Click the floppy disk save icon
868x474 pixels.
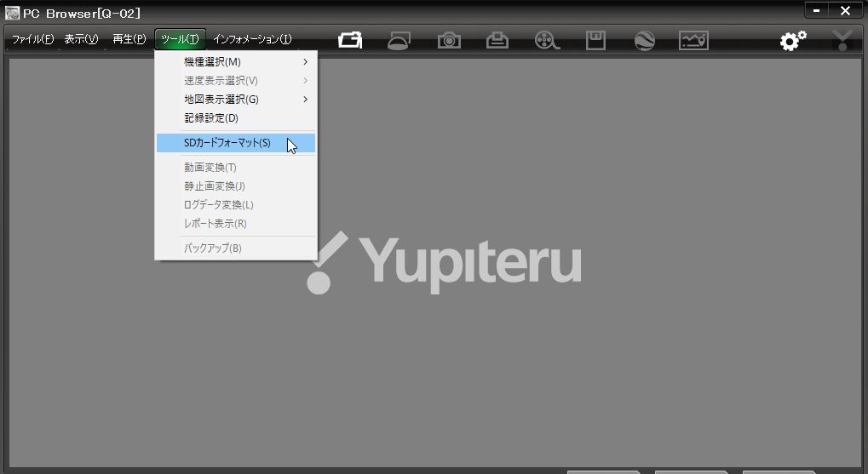pyautogui.click(x=595, y=40)
